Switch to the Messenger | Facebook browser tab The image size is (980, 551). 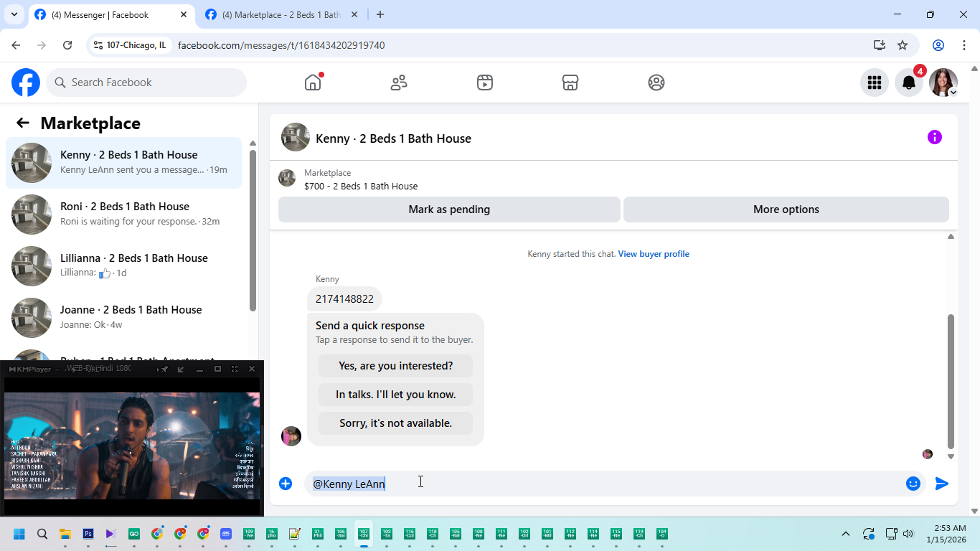click(111, 14)
